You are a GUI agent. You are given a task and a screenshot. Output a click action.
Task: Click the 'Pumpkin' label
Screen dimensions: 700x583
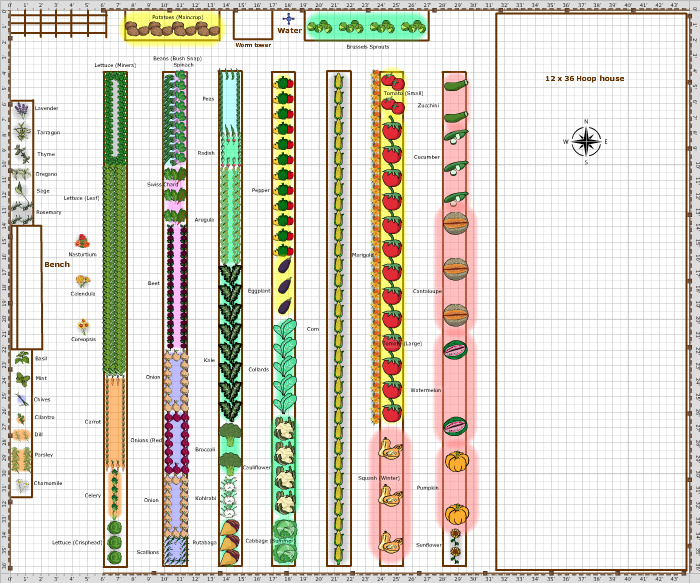(428, 488)
